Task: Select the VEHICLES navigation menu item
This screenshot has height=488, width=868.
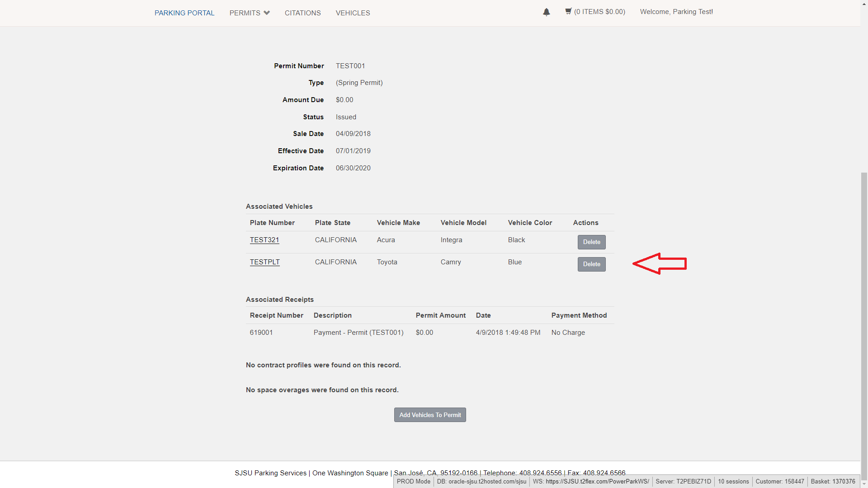Action: (x=353, y=13)
